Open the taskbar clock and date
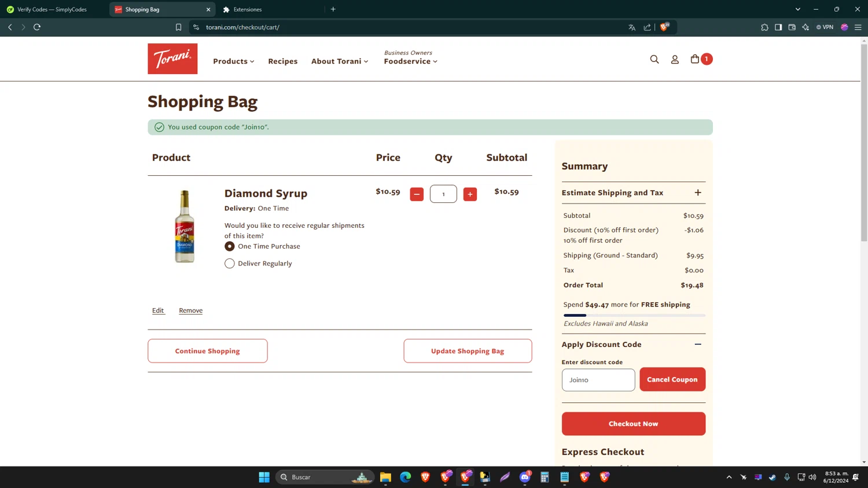This screenshot has height=488, width=868. pyautogui.click(x=836, y=477)
